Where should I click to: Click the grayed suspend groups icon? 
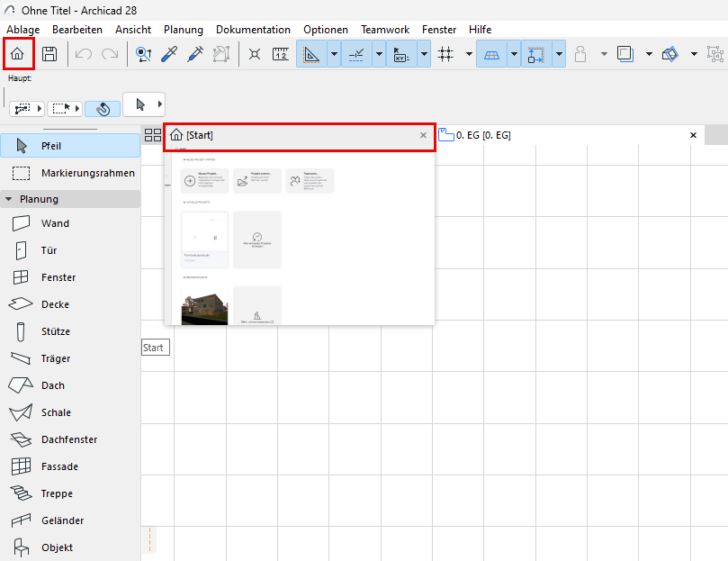pyautogui.click(x=580, y=54)
